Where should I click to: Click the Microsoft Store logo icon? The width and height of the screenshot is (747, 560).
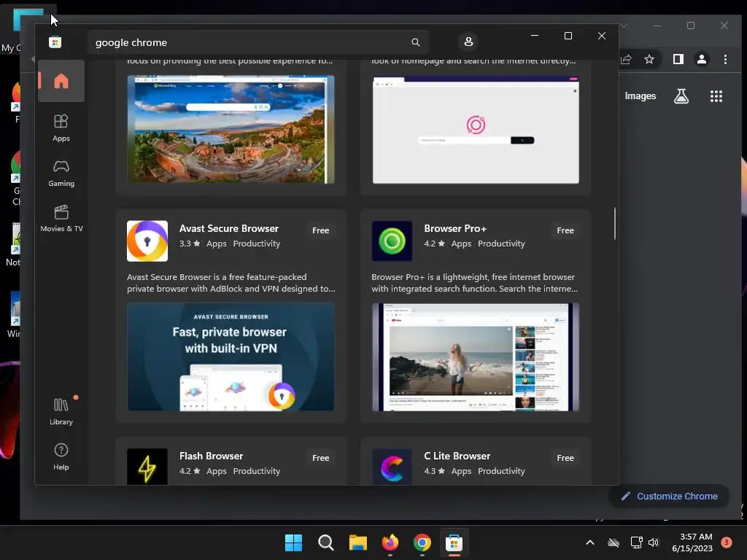(55, 42)
